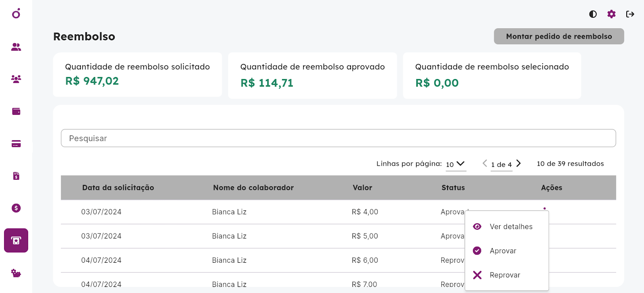Open the gears settings sidebar icon

[16, 273]
